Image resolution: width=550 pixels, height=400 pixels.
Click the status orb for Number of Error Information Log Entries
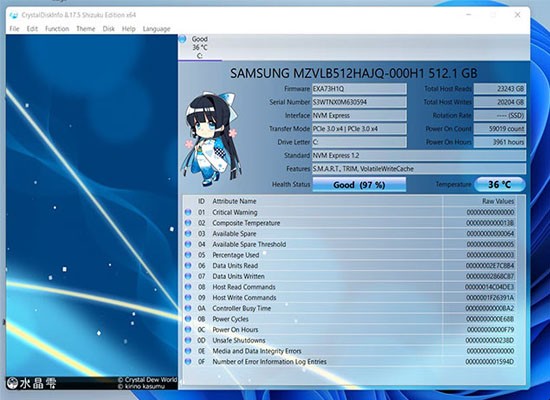tap(188, 361)
